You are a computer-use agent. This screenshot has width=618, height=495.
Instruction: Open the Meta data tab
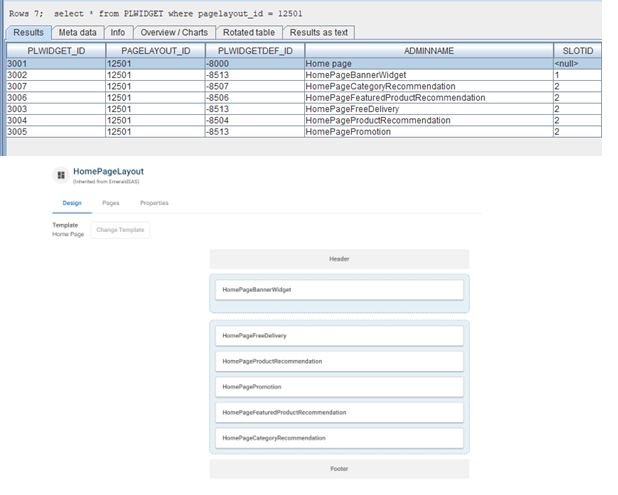pos(78,32)
